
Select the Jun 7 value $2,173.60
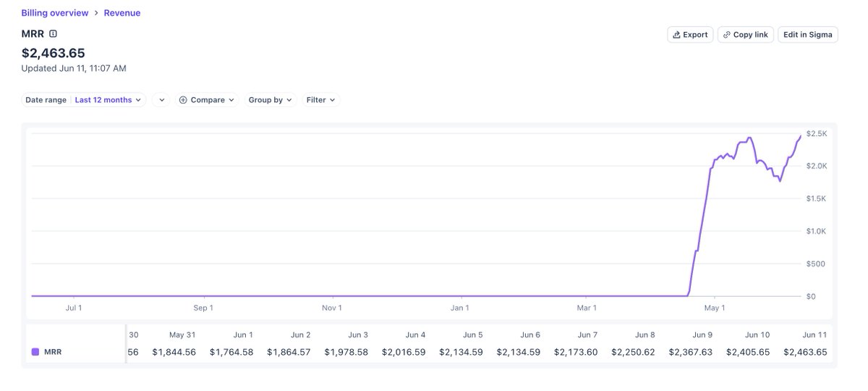pos(576,353)
